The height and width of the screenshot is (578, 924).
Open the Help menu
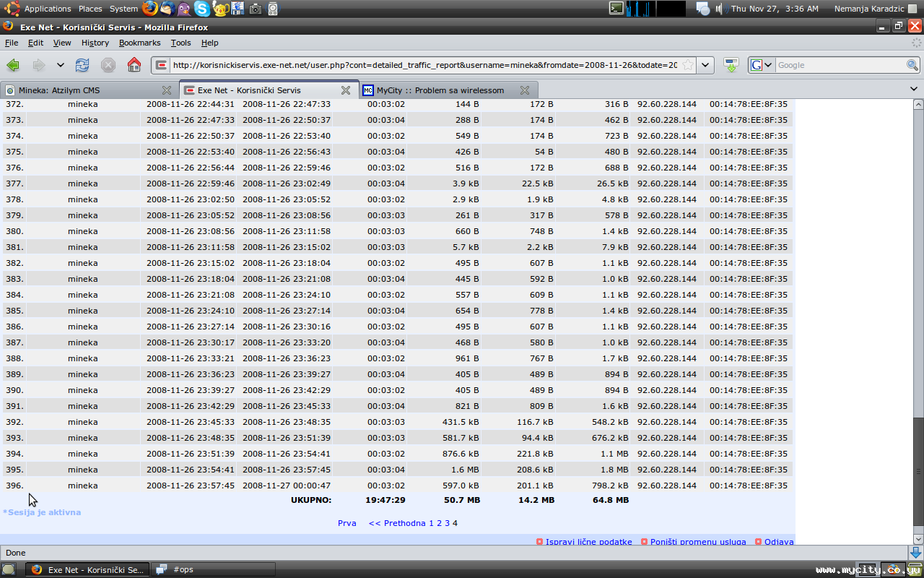pyautogui.click(x=209, y=43)
